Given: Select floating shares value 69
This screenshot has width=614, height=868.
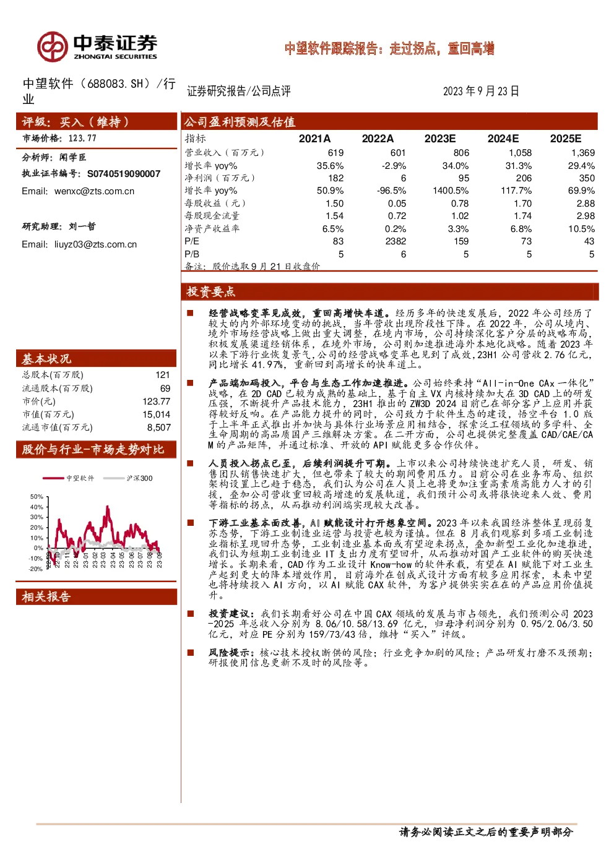Looking at the screenshot, I should tap(165, 389).
